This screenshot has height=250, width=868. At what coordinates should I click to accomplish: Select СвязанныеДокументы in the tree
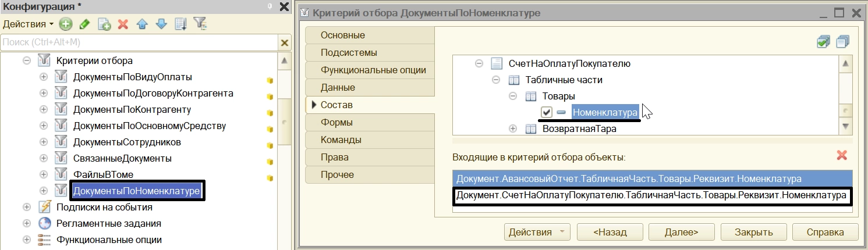(x=122, y=158)
